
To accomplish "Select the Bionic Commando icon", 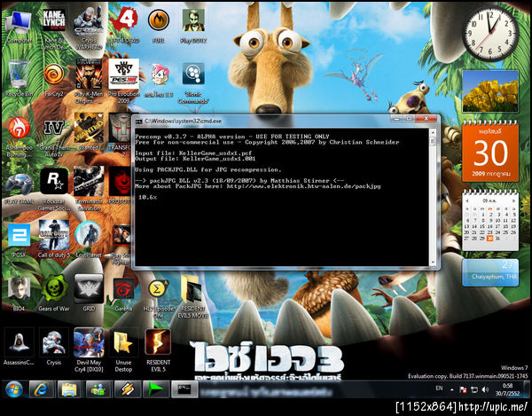I will [193, 82].
